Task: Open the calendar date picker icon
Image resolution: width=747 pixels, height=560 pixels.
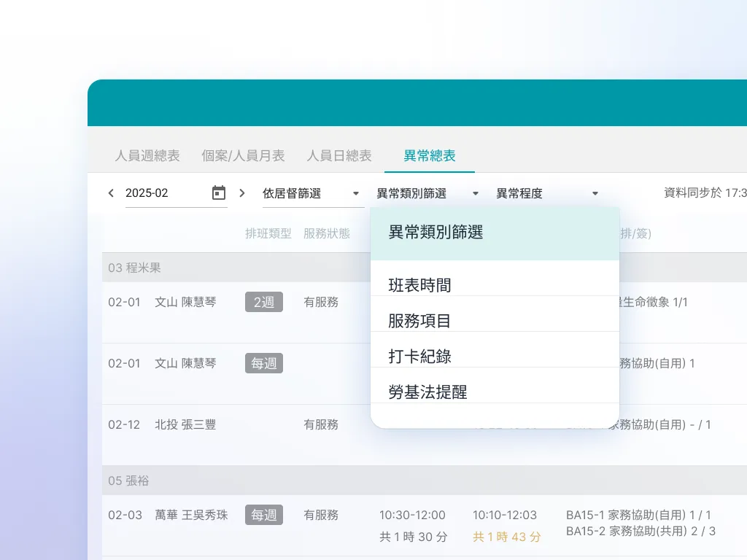Action: click(219, 192)
